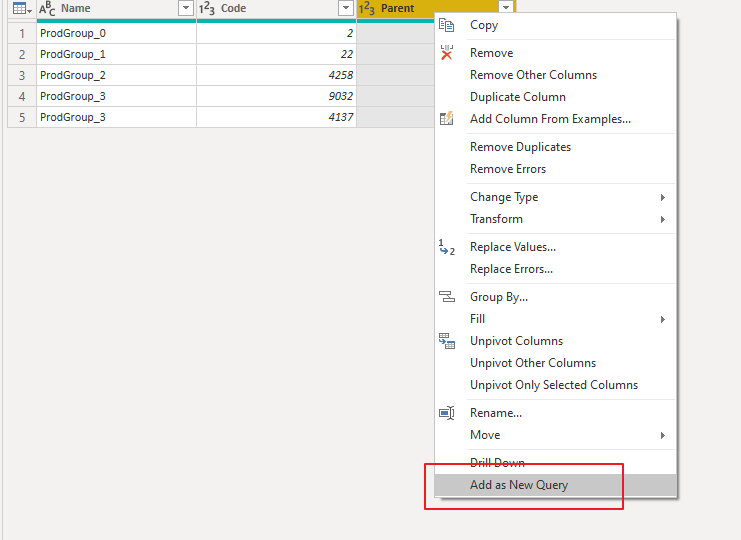
Task: Expand Fill submenu arrow
Action: coord(663,319)
